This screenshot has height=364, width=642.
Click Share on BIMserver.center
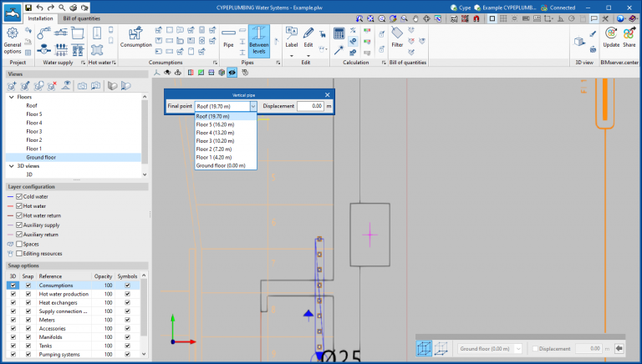click(629, 38)
